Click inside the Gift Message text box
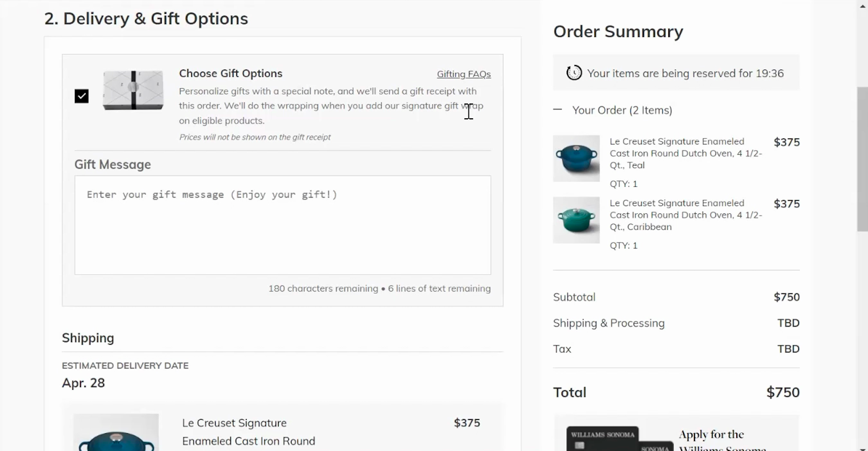Screen dimensions: 868x451 point(283,225)
